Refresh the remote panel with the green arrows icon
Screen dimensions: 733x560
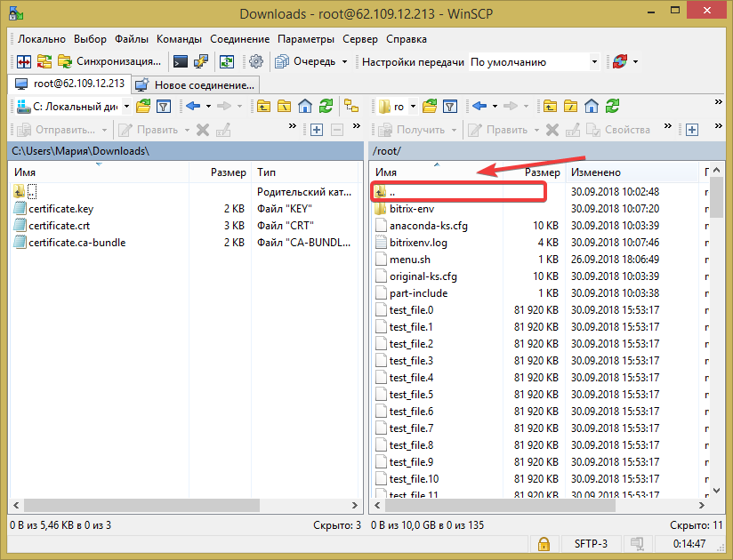coord(612,107)
